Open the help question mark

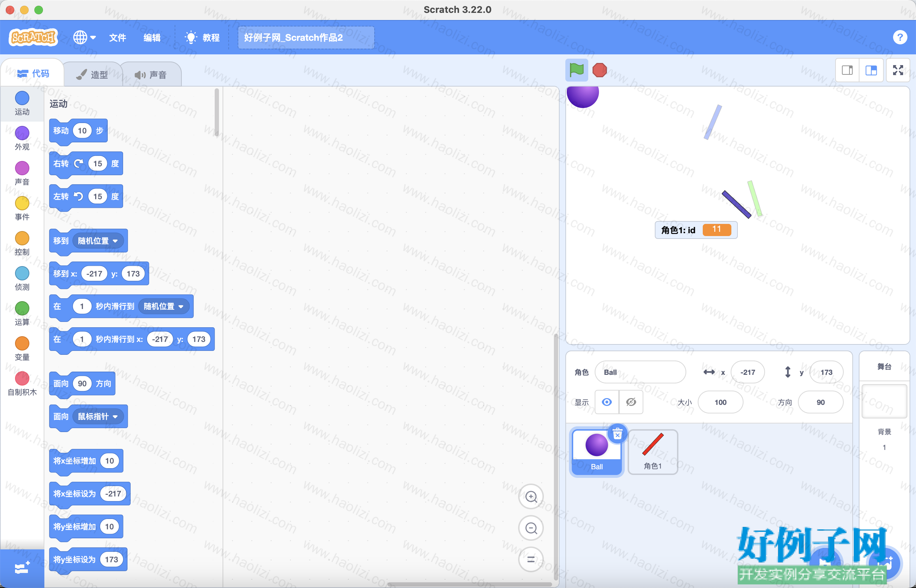900,38
